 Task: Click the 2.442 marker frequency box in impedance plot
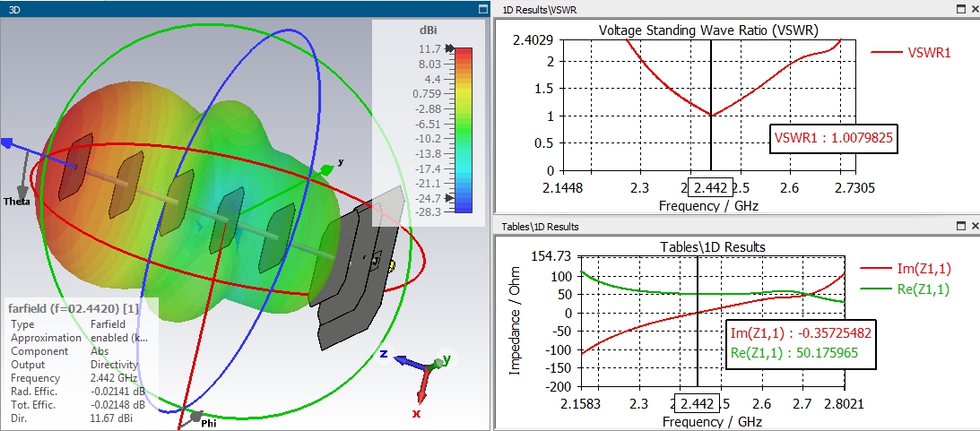click(698, 403)
